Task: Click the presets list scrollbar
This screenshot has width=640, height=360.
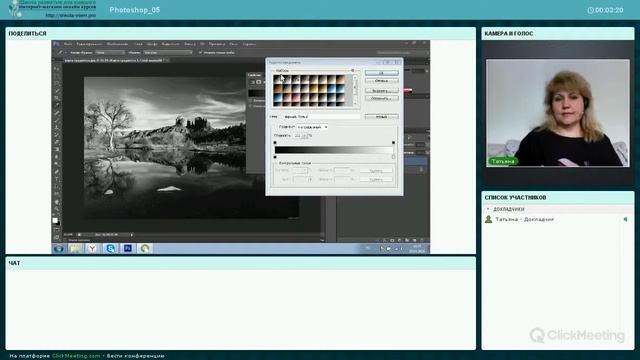Action: (x=355, y=91)
